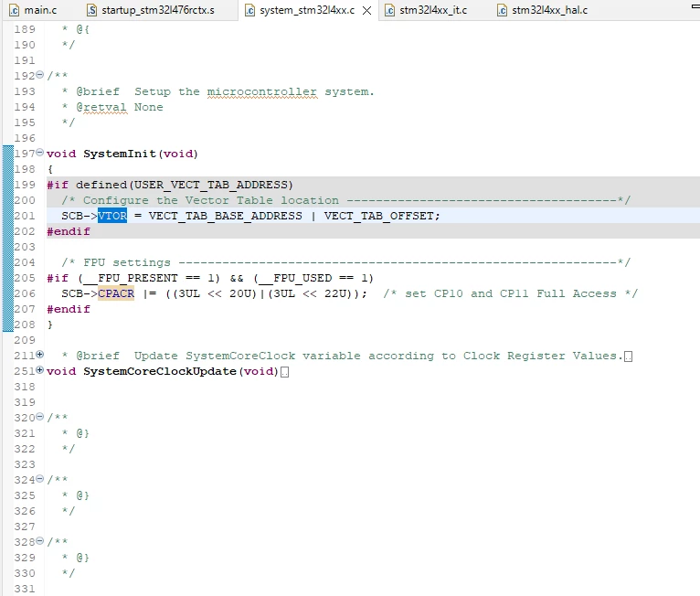Click the highlighted VTOR identifier
Screen dimensions: 700x596
[112, 216]
